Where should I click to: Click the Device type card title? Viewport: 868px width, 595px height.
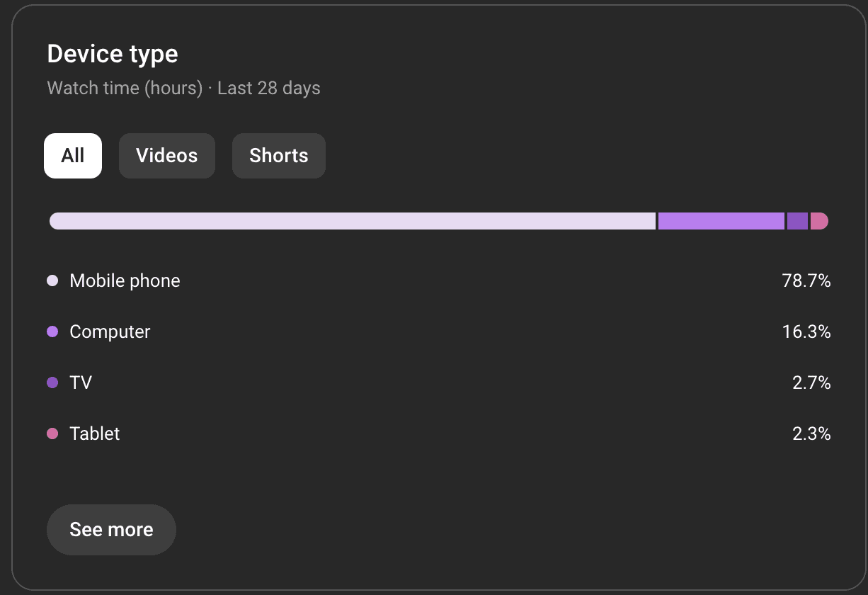click(113, 54)
